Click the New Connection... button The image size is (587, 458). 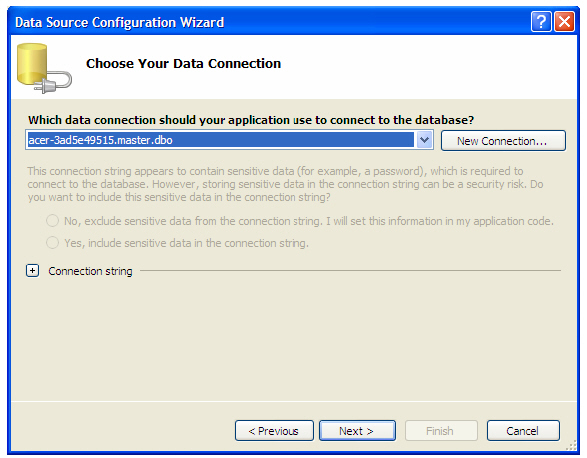pyautogui.click(x=503, y=141)
